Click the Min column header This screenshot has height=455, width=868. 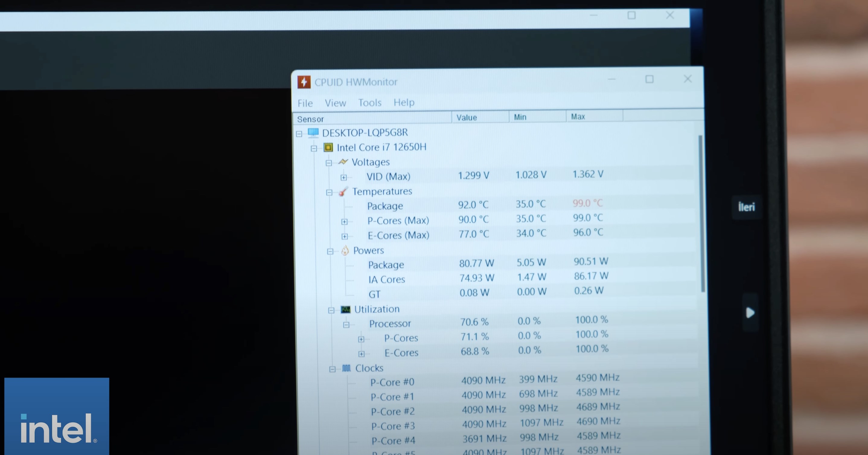538,117
